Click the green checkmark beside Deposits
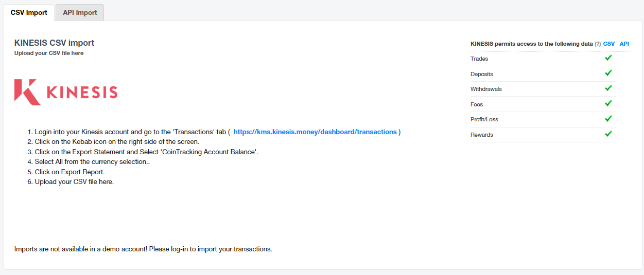This screenshot has height=275, width=644. 608,74
